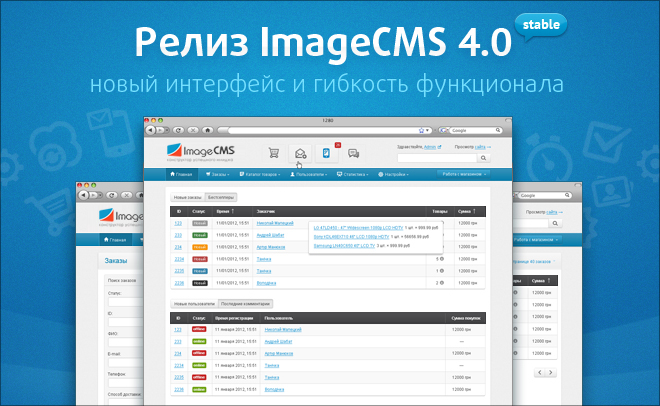Image resolution: width=660 pixels, height=406 pixels.
Task: Click the online status badge for user 2236
Action: tap(199, 390)
